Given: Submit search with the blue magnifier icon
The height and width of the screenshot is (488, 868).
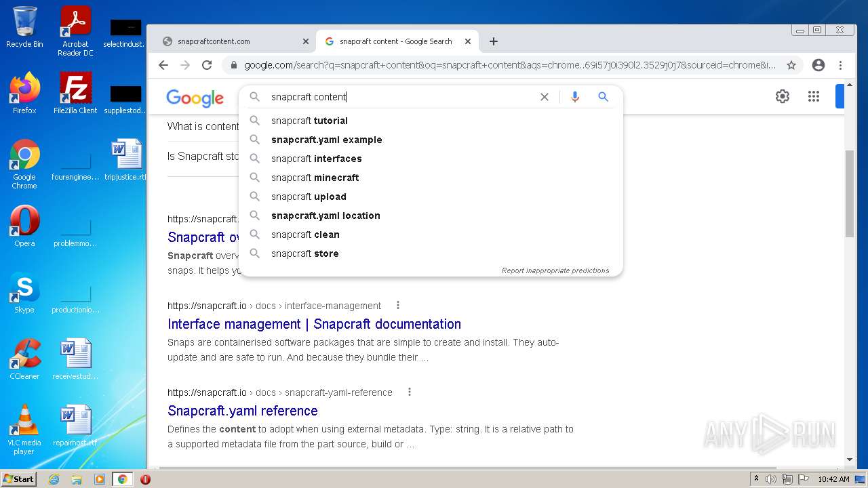Looking at the screenshot, I should 603,97.
